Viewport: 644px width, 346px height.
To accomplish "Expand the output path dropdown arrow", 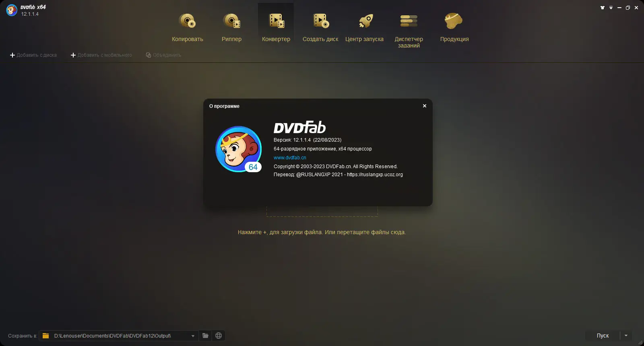I will 193,336.
